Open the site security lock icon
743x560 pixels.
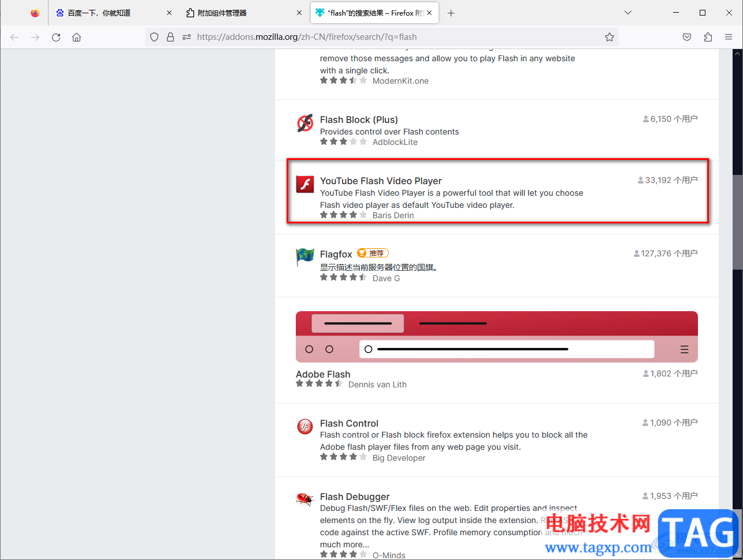170,37
